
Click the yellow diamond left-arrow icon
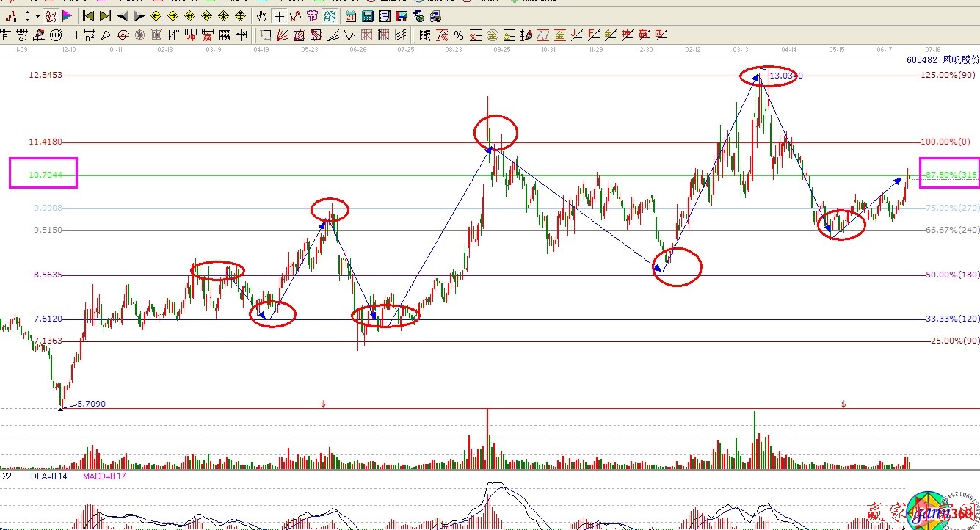(156, 16)
